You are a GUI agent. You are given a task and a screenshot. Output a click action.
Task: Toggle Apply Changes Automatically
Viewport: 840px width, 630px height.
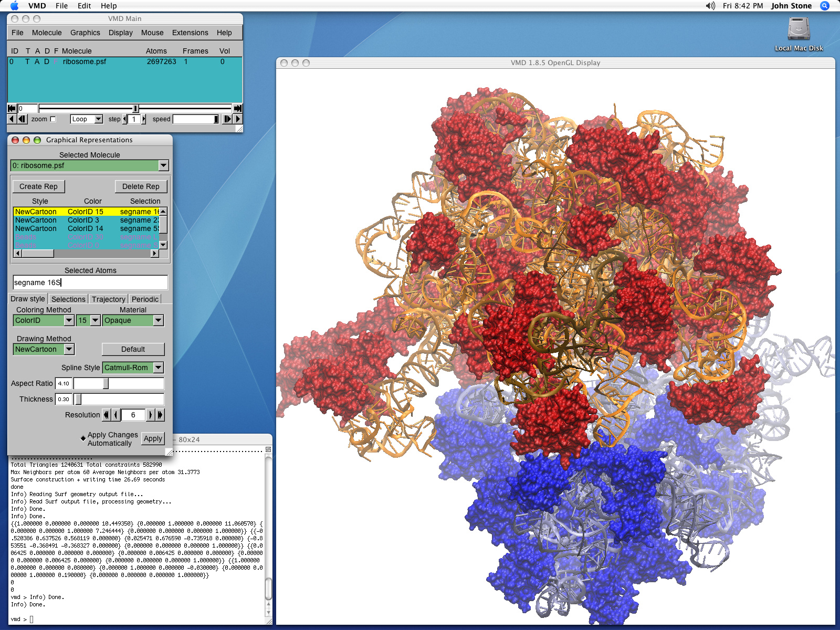click(83, 438)
